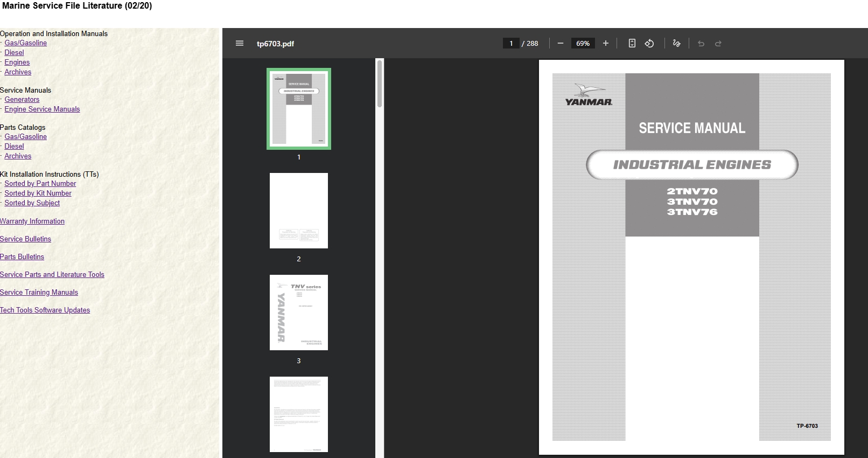This screenshot has height=458, width=868.
Task: Open Sorted by Subject link
Action: click(32, 203)
